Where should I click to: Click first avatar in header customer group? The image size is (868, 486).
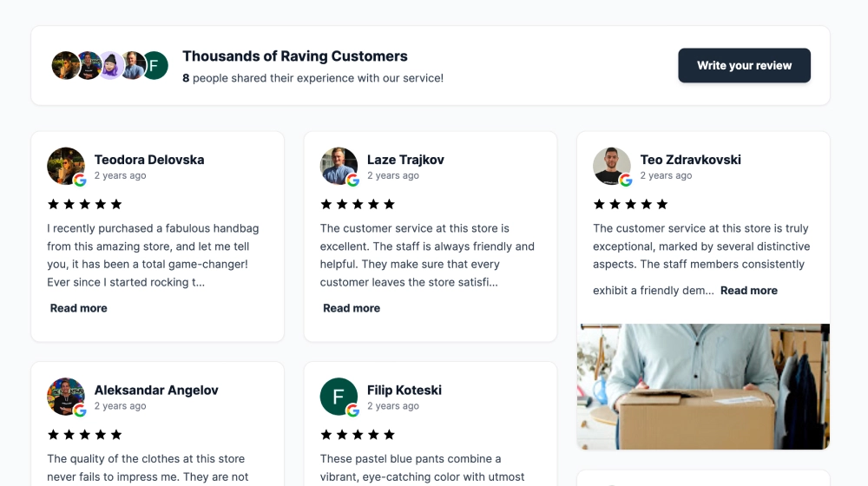pos(65,65)
